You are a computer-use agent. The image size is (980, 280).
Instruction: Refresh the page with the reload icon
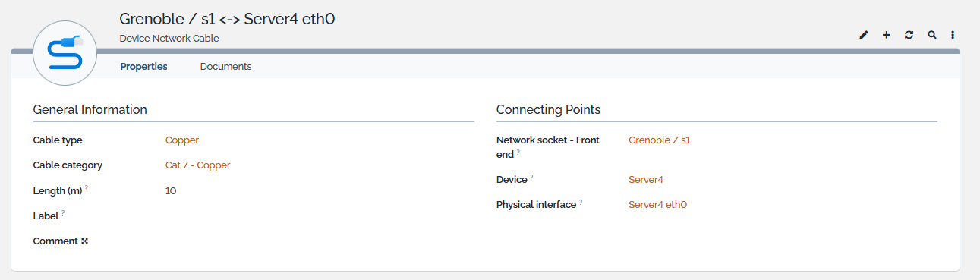909,35
